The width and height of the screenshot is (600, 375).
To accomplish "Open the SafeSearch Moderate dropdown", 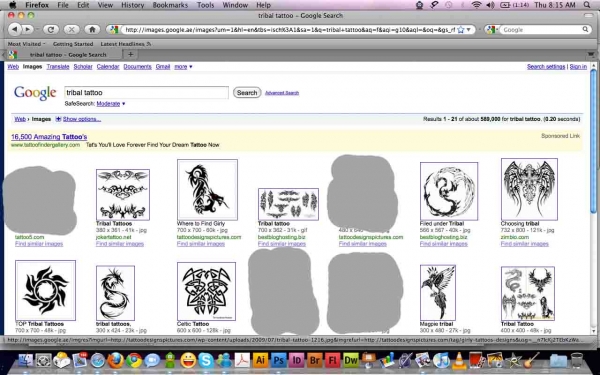I will point(111,104).
